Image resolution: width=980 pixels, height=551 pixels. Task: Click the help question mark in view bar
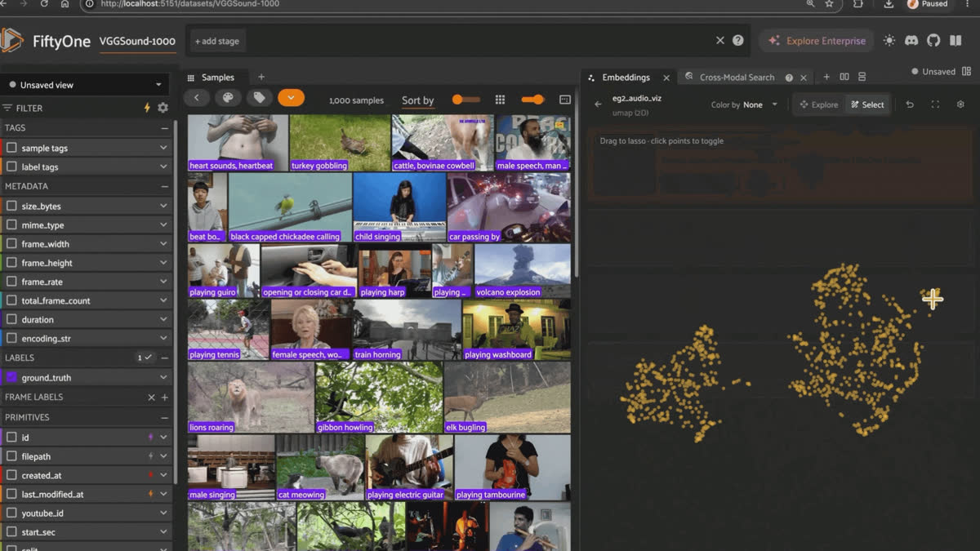(x=738, y=40)
